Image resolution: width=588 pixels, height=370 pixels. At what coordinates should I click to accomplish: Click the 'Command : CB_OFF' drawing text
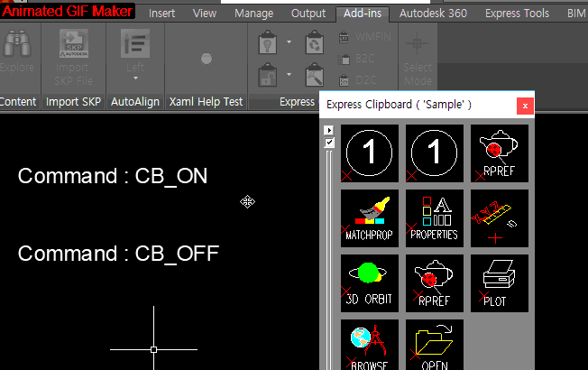[118, 254]
